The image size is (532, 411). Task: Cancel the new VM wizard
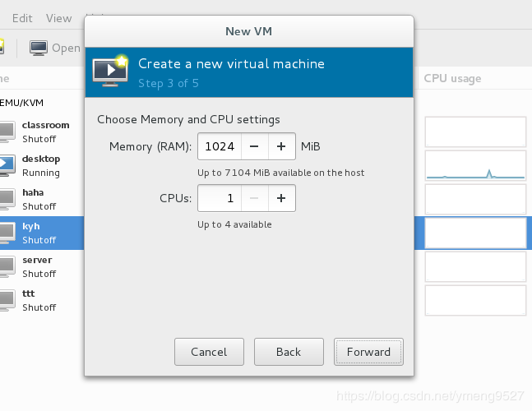pyautogui.click(x=209, y=352)
